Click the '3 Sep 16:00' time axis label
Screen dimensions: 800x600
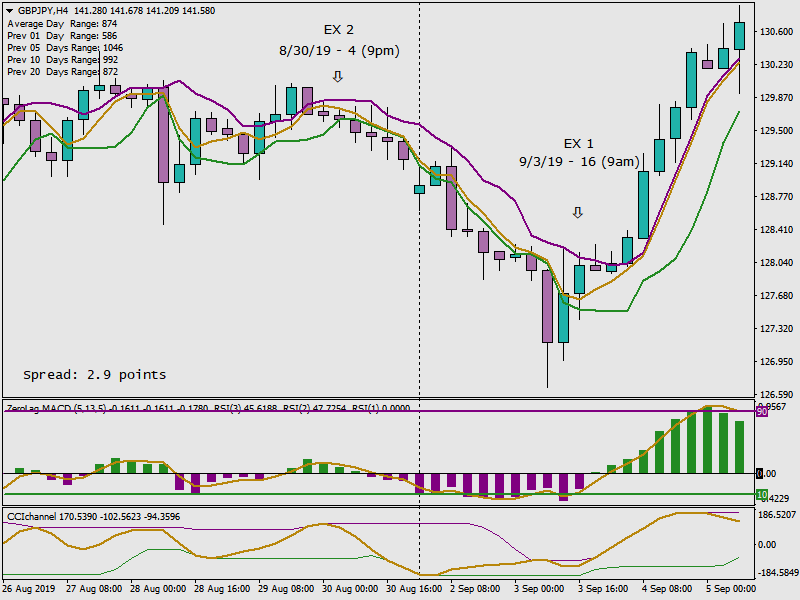point(603,589)
